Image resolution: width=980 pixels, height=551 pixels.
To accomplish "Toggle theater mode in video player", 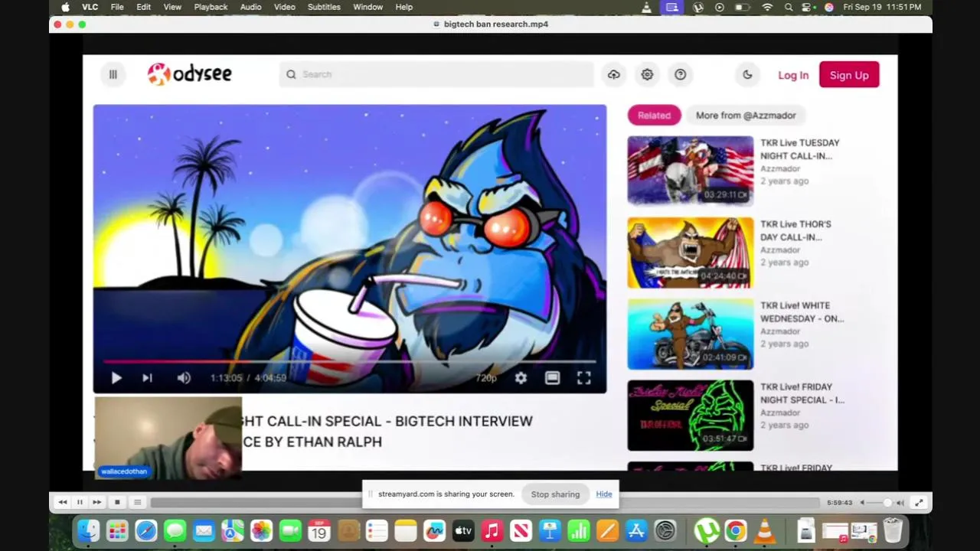I will (552, 378).
